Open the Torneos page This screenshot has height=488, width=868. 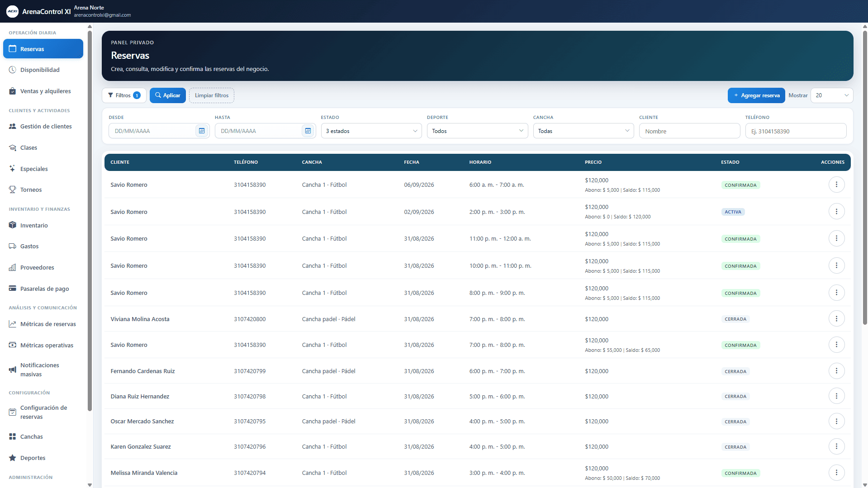tap(43, 190)
